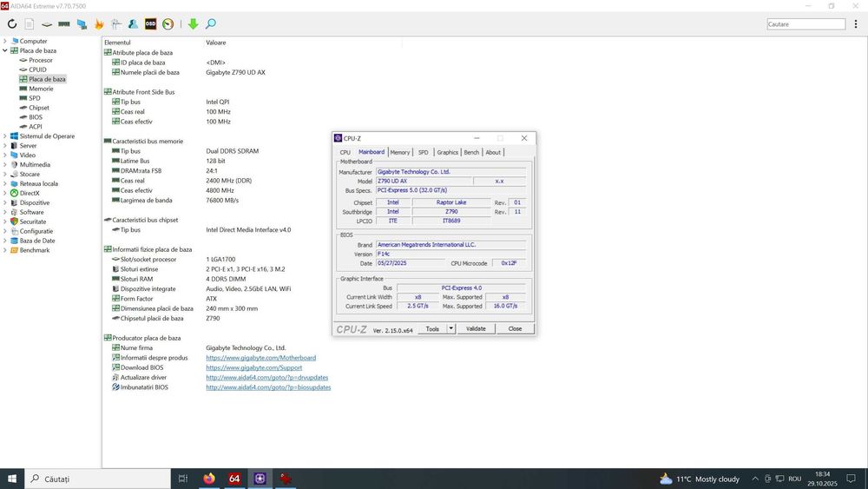Open the notification center icon
The height and width of the screenshot is (489, 868).
click(x=852, y=479)
